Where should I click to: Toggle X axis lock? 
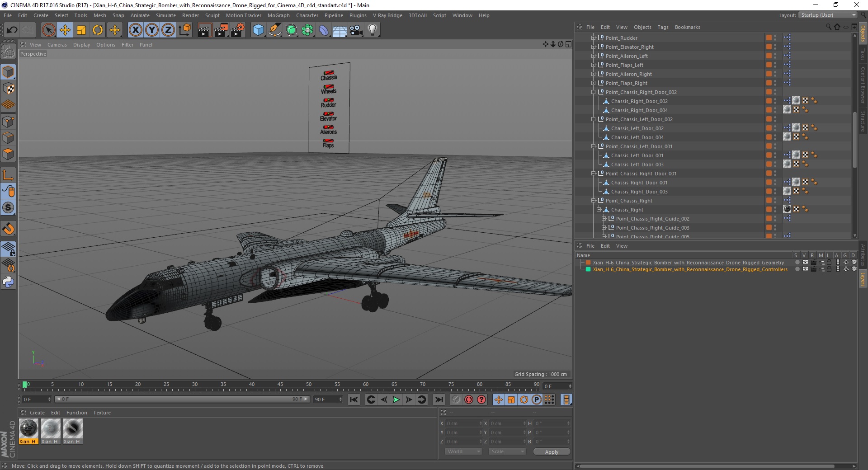(x=135, y=30)
